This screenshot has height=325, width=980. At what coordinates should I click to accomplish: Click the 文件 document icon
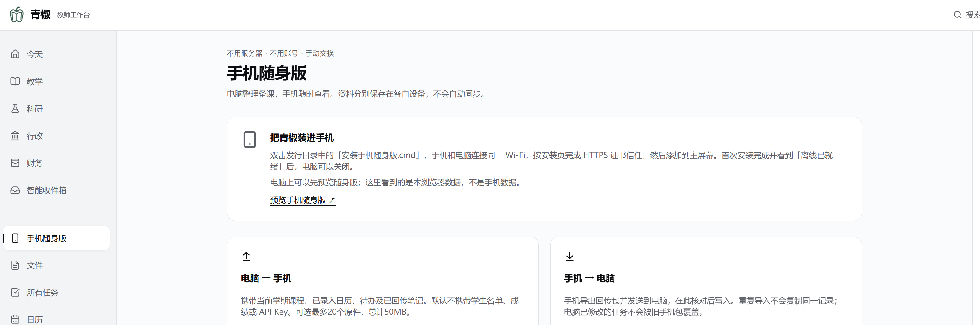click(15, 265)
